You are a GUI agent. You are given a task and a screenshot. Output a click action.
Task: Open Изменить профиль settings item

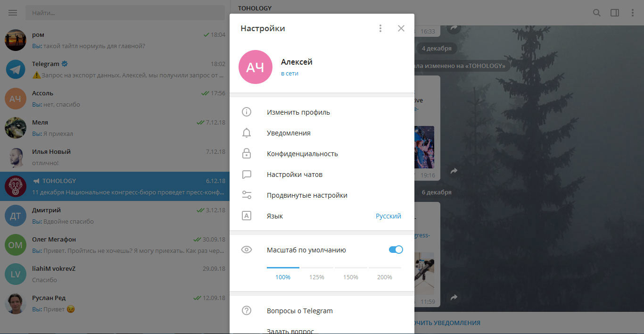(x=298, y=112)
